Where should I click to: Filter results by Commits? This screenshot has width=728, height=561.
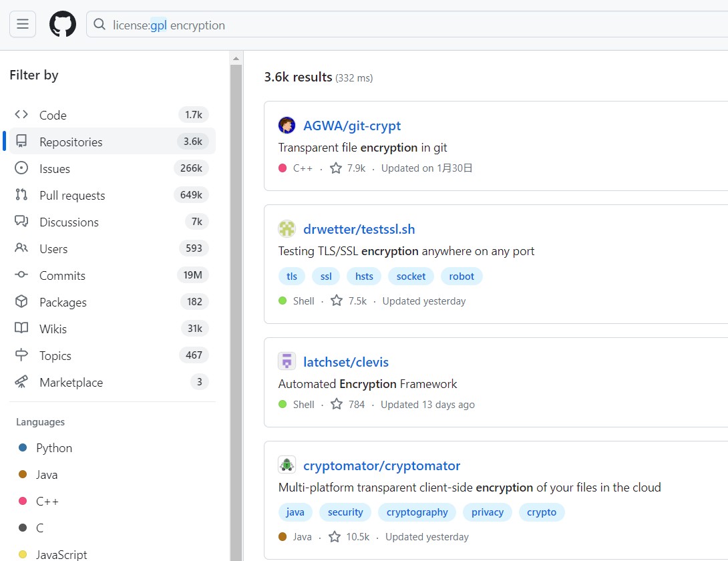click(112, 275)
